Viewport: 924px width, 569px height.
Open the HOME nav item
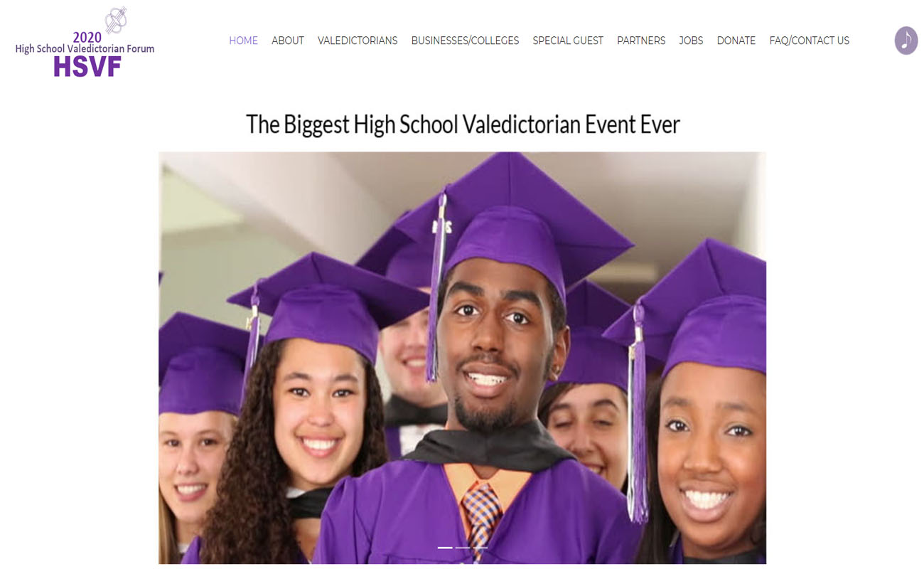coord(243,41)
